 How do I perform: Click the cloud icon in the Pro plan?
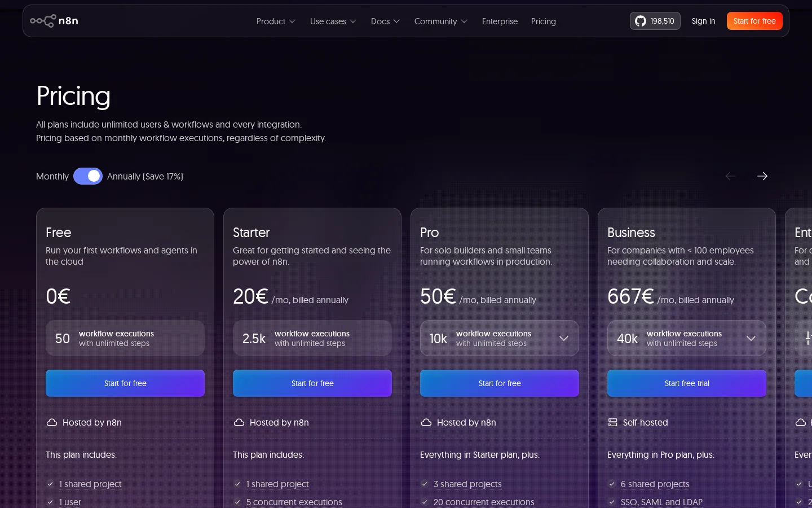426,422
